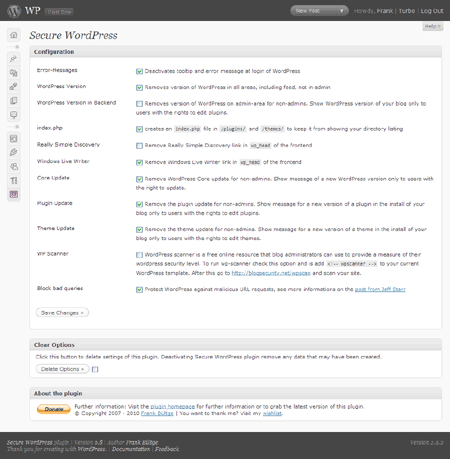Click the Really Simple Discovery setting label
This screenshot has height=459, width=450.
68,144
